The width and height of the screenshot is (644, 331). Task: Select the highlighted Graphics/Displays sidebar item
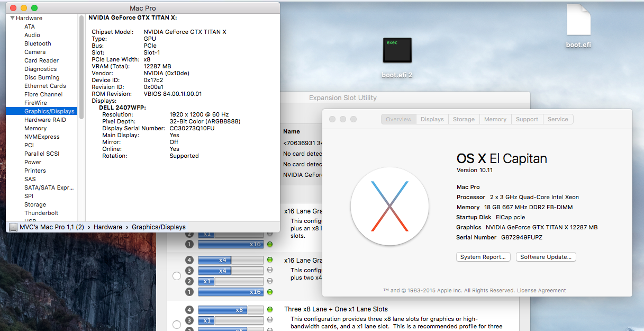pos(41,111)
